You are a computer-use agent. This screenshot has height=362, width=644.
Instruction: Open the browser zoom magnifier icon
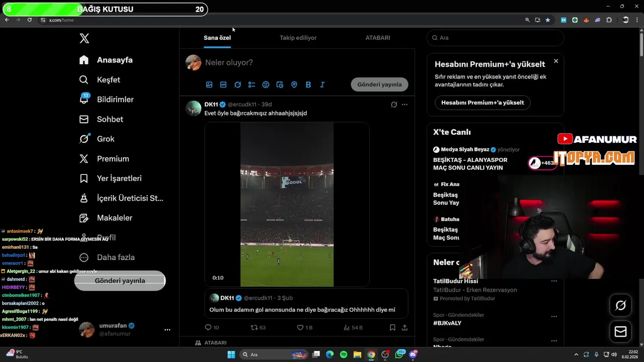[527, 20]
